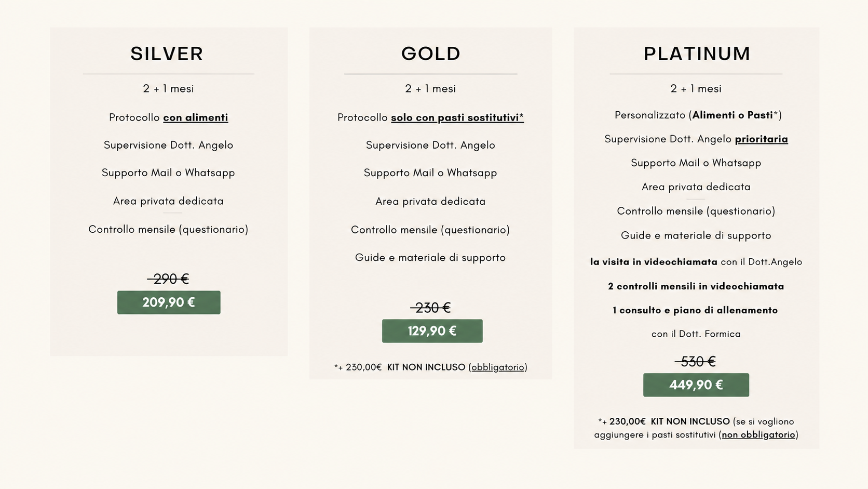Click the crossed-out 530 € price
Viewport: 868px width, 489px height.
[696, 361]
